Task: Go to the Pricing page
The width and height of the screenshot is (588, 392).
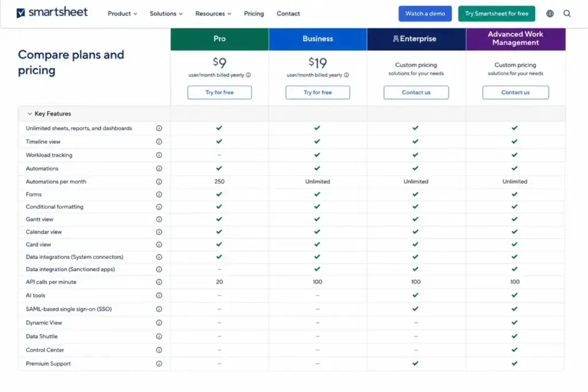Action: (x=254, y=14)
